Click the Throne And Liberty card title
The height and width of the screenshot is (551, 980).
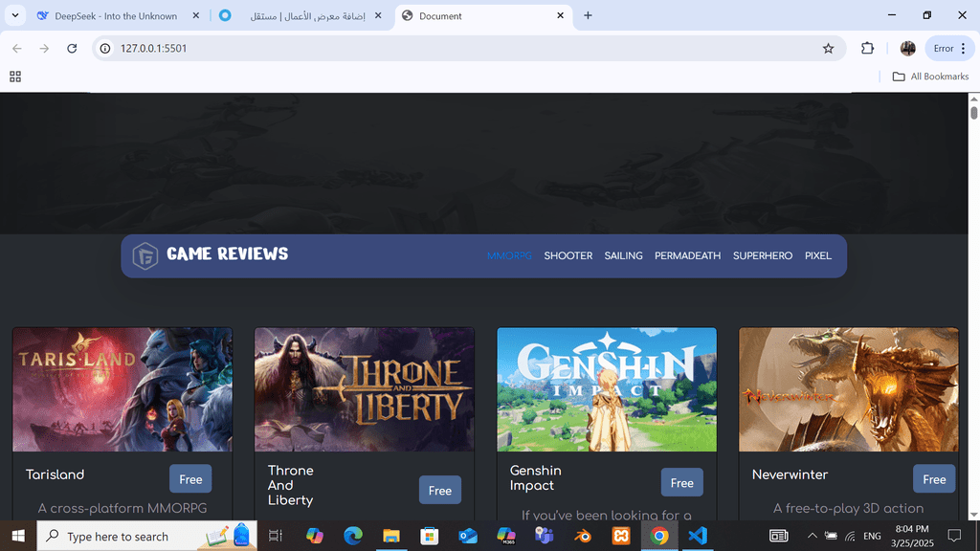tap(291, 485)
